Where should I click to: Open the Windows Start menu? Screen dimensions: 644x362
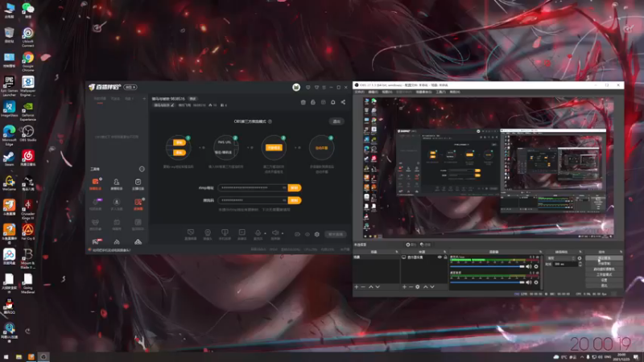coord(6,356)
